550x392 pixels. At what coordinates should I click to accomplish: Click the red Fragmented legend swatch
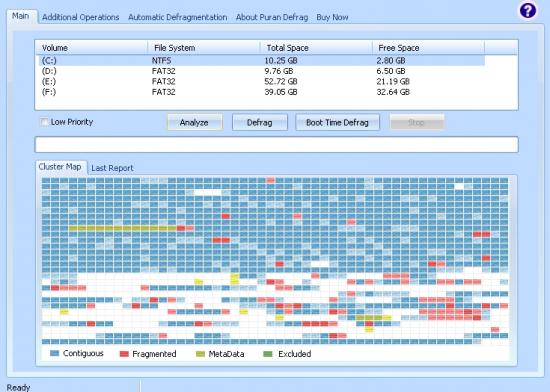point(124,354)
